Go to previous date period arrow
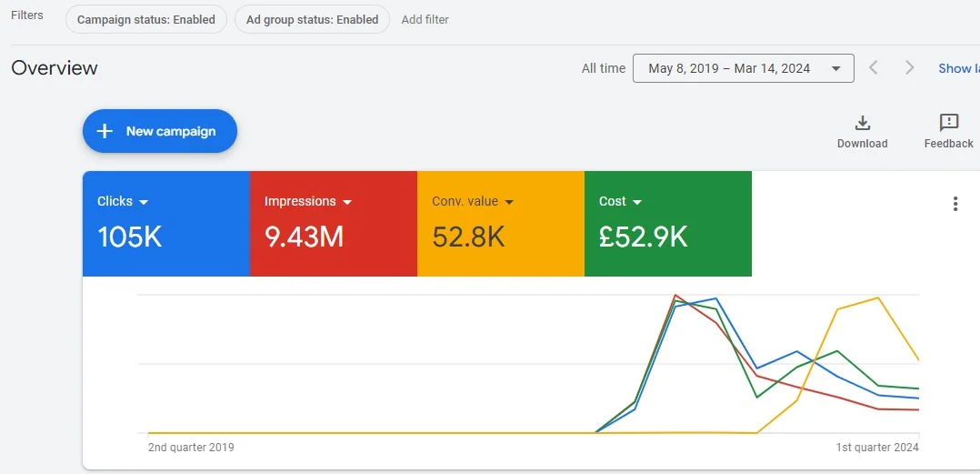Screen dimensions: 980x474 [x=873, y=68]
